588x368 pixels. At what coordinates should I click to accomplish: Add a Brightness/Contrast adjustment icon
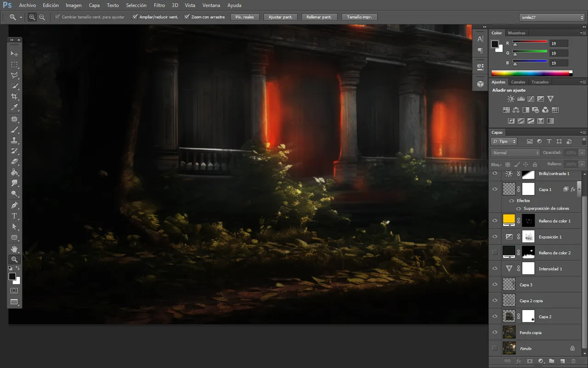(511, 98)
